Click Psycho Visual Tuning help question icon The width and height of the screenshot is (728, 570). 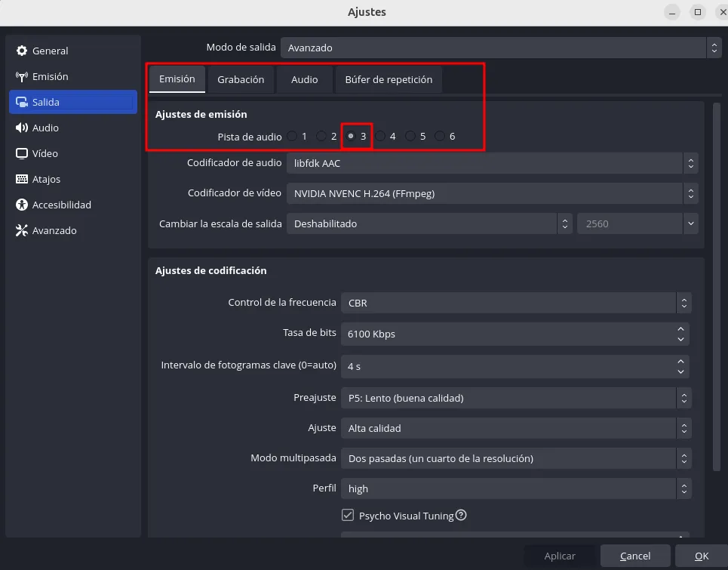pos(461,516)
